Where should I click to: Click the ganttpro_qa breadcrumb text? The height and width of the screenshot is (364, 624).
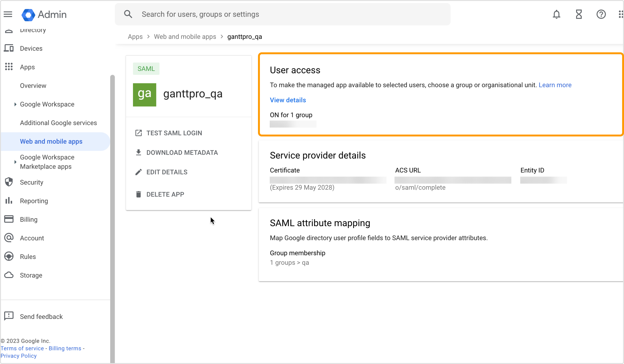tap(244, 37)
